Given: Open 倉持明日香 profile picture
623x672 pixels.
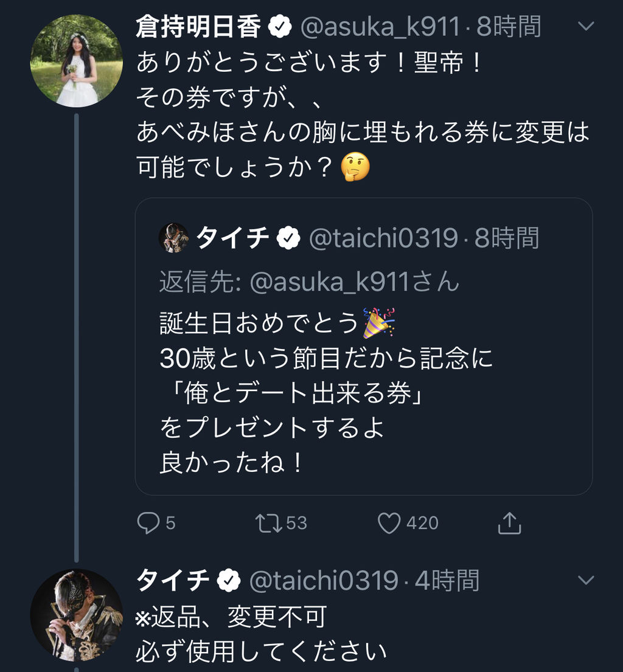Looking at the screenshot, I should [77, 61].
